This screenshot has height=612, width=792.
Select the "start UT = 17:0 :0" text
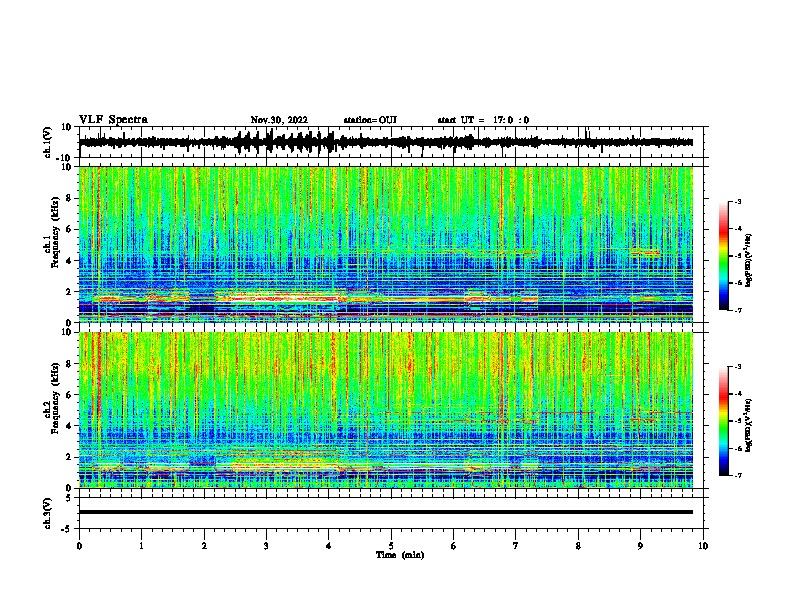click(483, 120)
